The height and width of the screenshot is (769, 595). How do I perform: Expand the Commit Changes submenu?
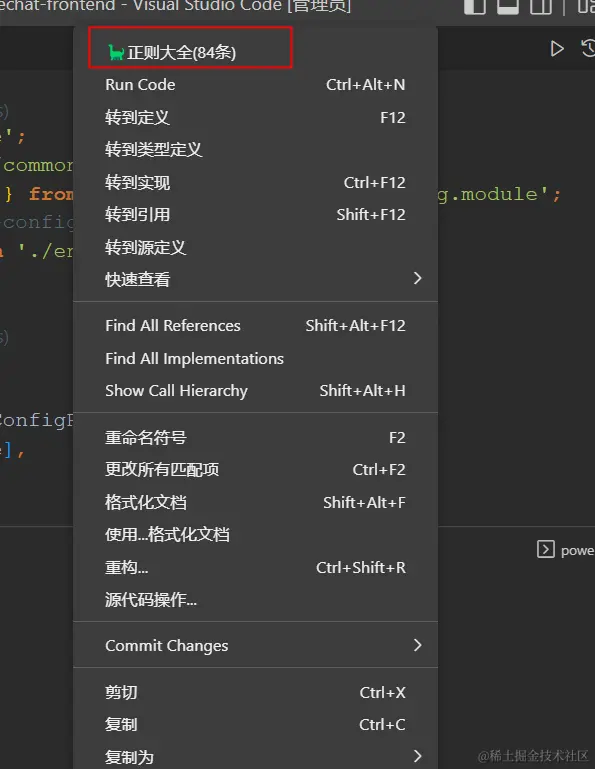click(x=255, y=645)
